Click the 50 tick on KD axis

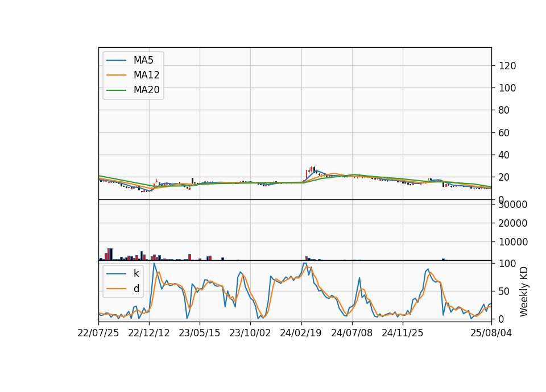pos(504,291)
